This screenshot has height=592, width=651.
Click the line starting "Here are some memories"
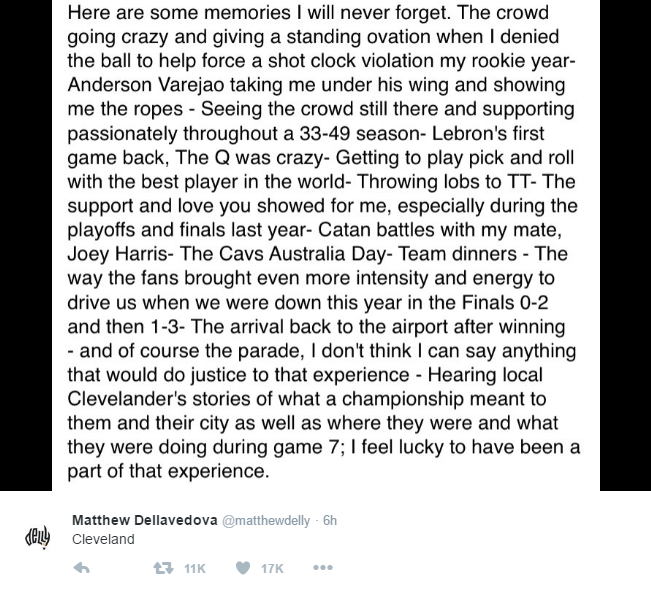(308, 12)
